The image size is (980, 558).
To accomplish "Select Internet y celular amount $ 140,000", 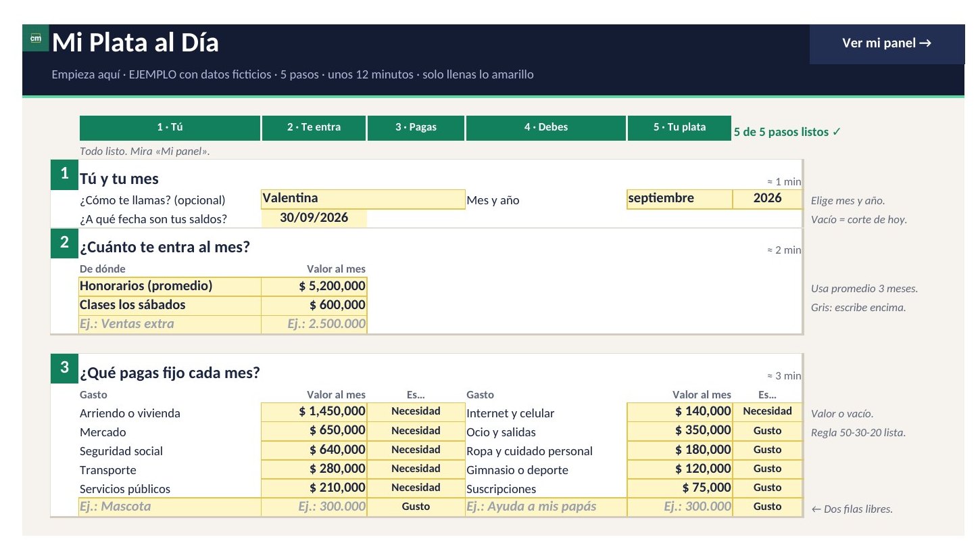I will 679,412.
